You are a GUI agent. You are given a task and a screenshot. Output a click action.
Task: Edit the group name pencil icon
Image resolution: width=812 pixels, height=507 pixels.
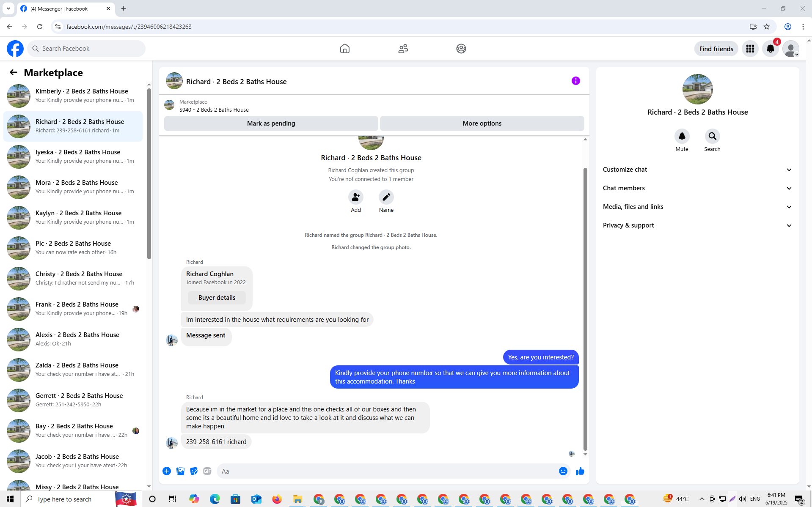point(386,197)
